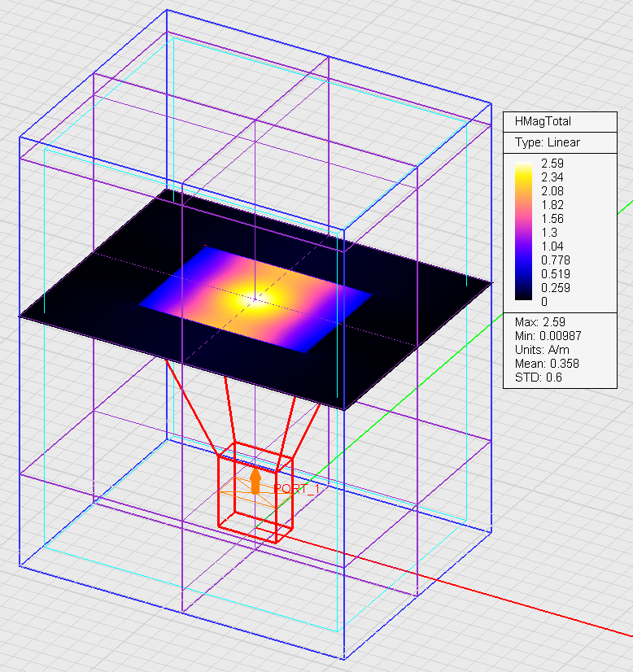Click the STD: 0.6 statistic
Viewport: 633px width, 672px height.
click(538, 377)
